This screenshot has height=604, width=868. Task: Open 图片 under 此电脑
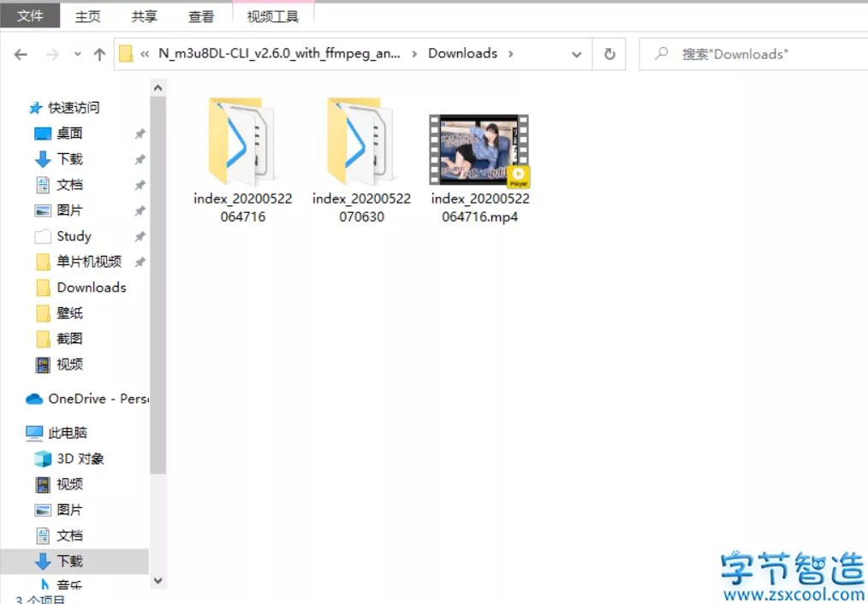[69, 510]
